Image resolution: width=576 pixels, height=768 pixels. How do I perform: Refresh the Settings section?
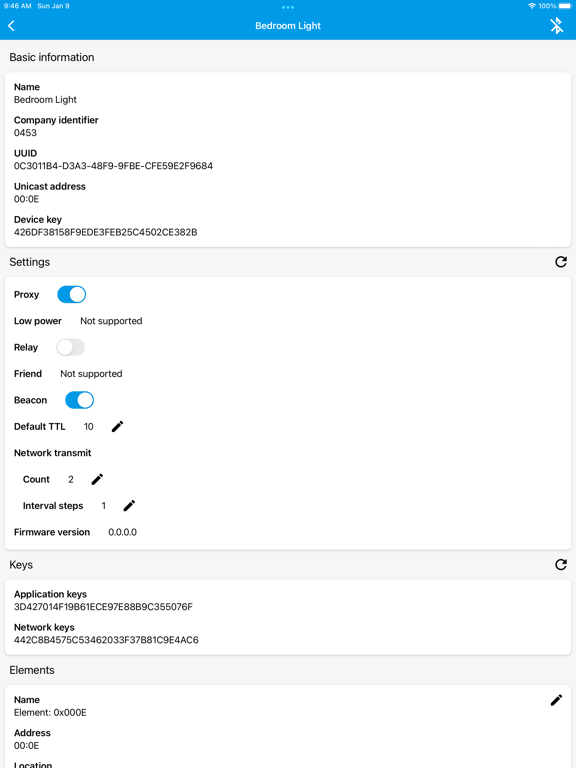561,262
